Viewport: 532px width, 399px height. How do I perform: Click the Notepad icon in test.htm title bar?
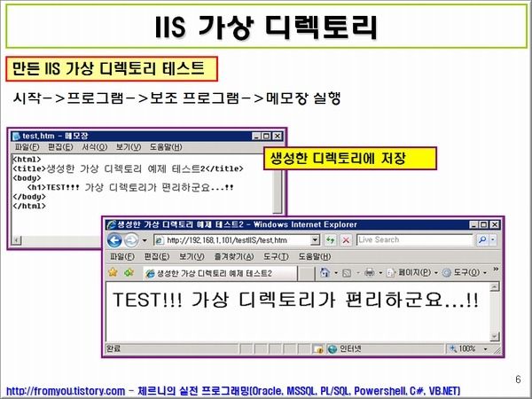point(16,136)
